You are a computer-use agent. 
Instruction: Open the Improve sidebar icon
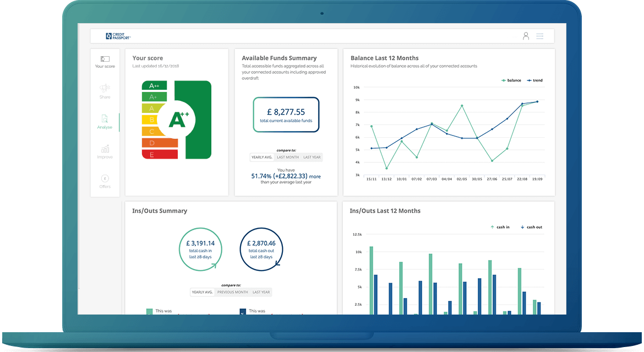tap(105, 149)
